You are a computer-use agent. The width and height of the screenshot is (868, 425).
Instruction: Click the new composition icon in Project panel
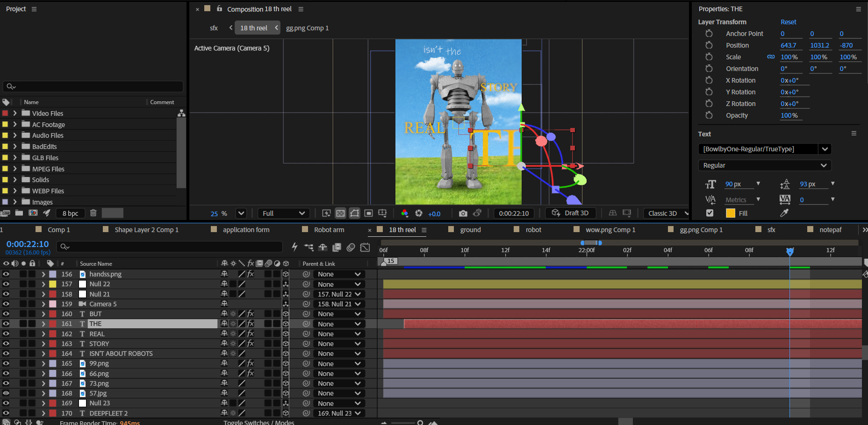pyautogui.click(x=33, y=213)
